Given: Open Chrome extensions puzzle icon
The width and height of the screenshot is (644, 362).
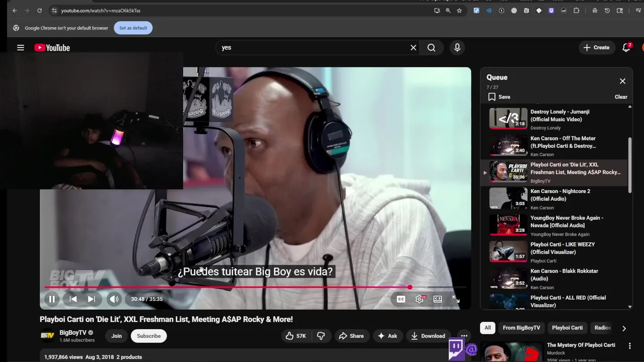Looking at the screenshot, I should click(577, 11).
